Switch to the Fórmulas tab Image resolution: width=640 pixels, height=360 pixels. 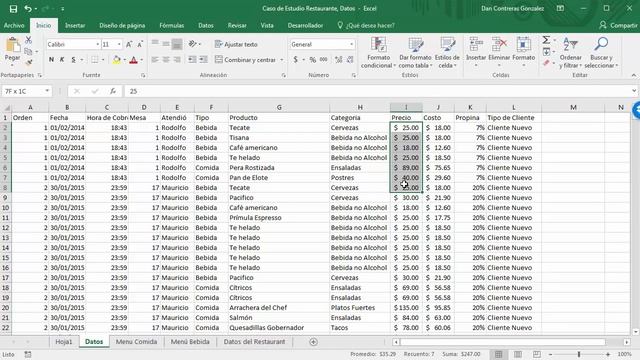click(171, 25)
